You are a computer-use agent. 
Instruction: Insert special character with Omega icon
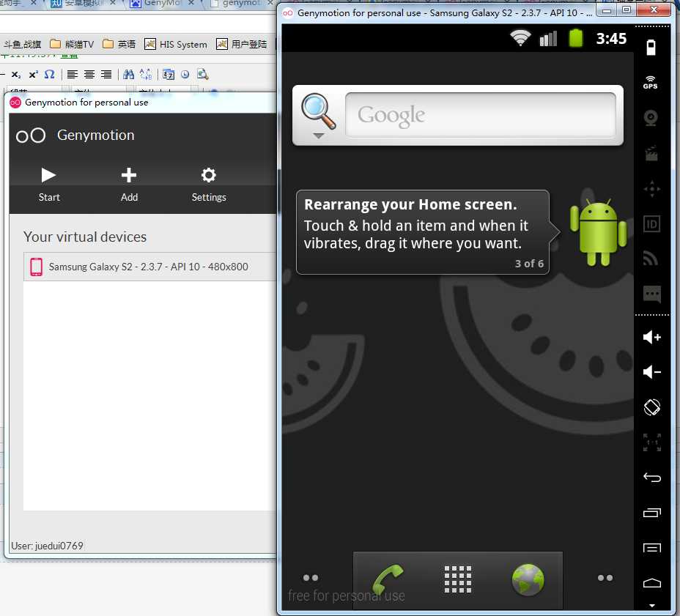tap(50, 74)
